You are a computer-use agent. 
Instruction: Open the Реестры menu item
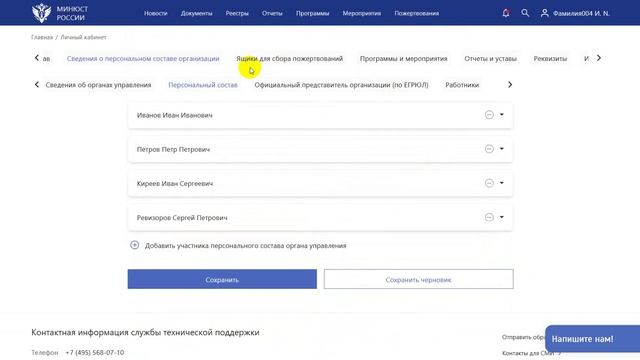point(237,13)
